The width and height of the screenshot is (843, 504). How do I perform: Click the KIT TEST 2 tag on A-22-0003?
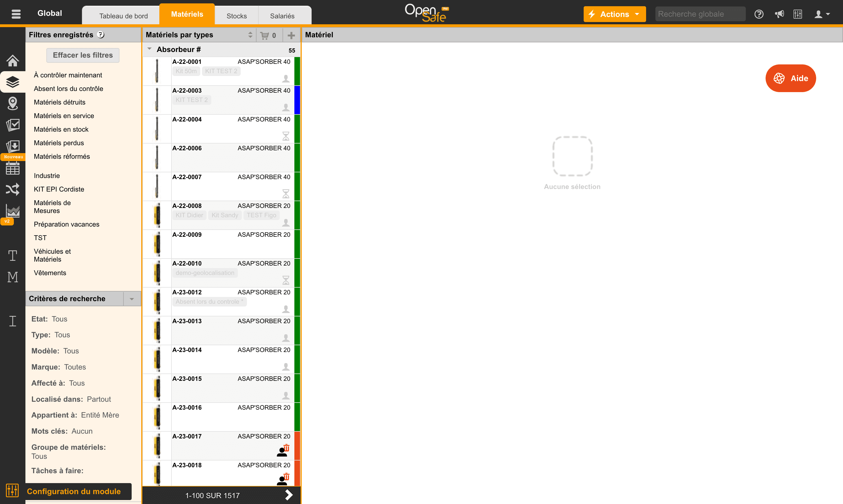click(x=192, y=100)
